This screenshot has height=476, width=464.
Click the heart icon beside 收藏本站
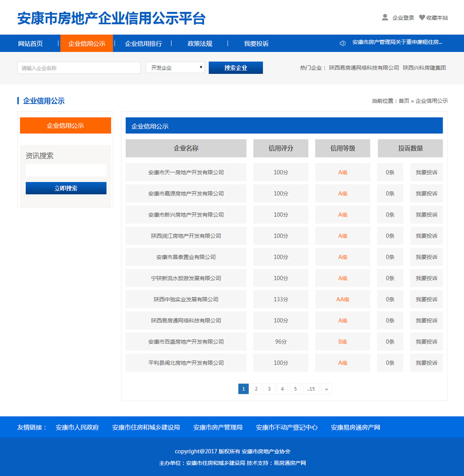coord(422,18)
